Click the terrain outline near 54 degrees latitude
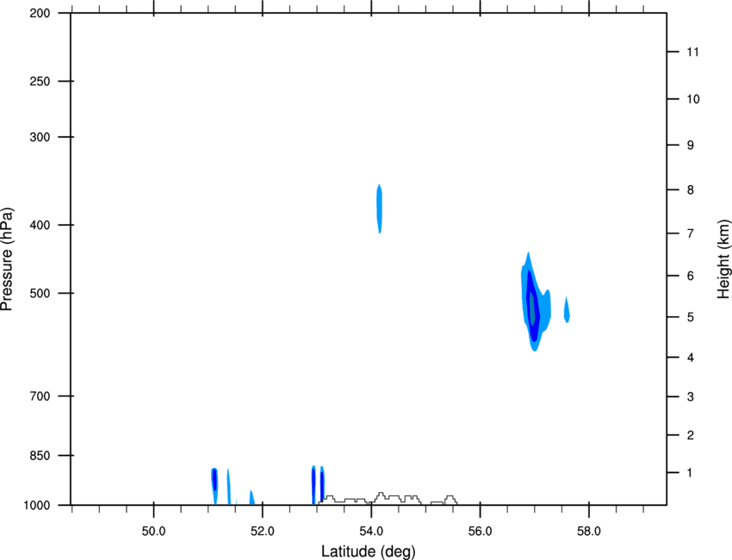The width and height of the screenshot is (732, 560). pyautogui.click(x=388, y=498)
